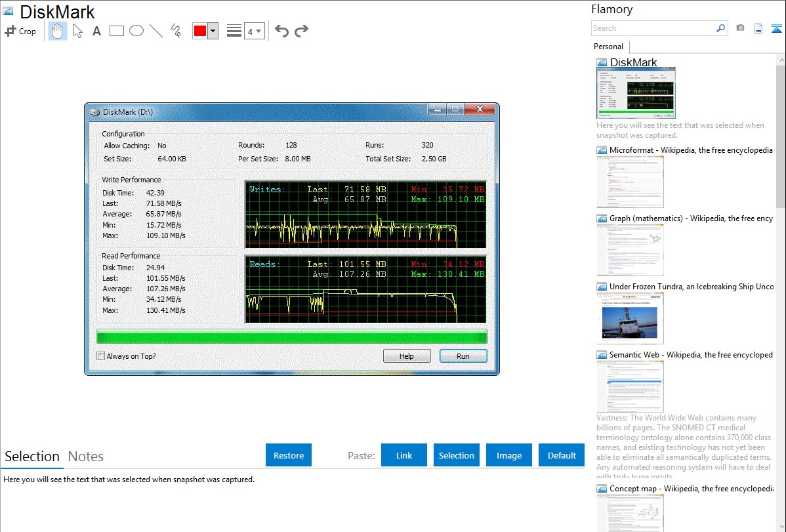786x532 pixels.
Task: Click the red color swatch
Action: pyautogui.click(x=200, y=31)
